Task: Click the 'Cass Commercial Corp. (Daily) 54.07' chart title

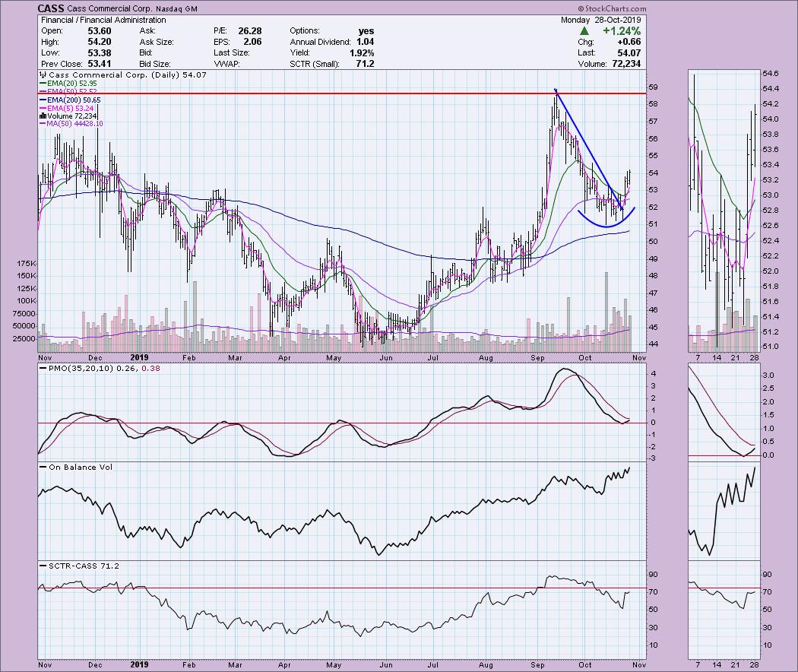Action: click(x=123, y=74)
